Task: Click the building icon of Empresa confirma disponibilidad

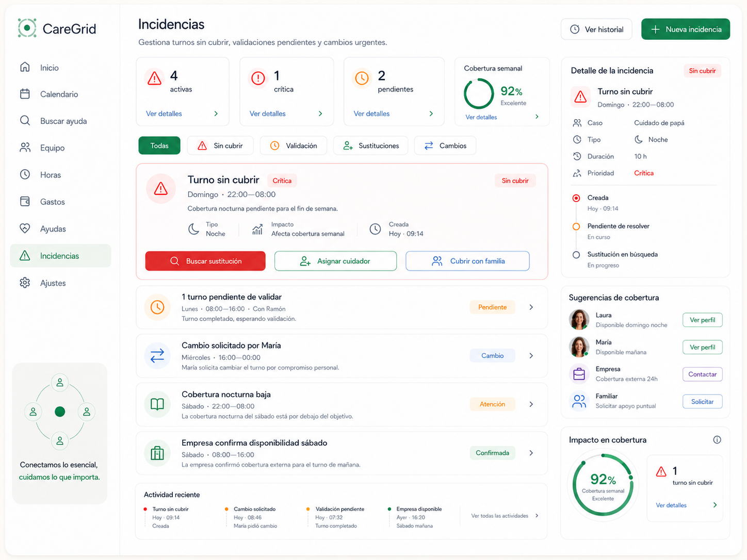Action: tap(157, 453)
